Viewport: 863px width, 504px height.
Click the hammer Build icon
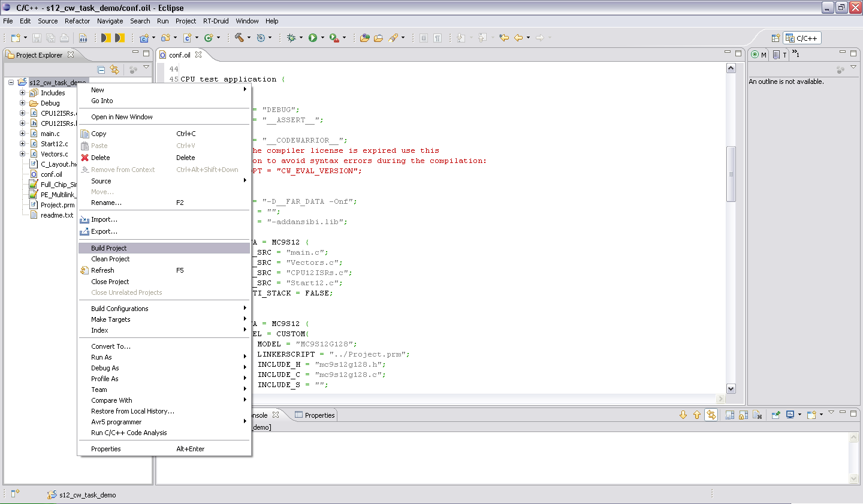coord(239,38)
